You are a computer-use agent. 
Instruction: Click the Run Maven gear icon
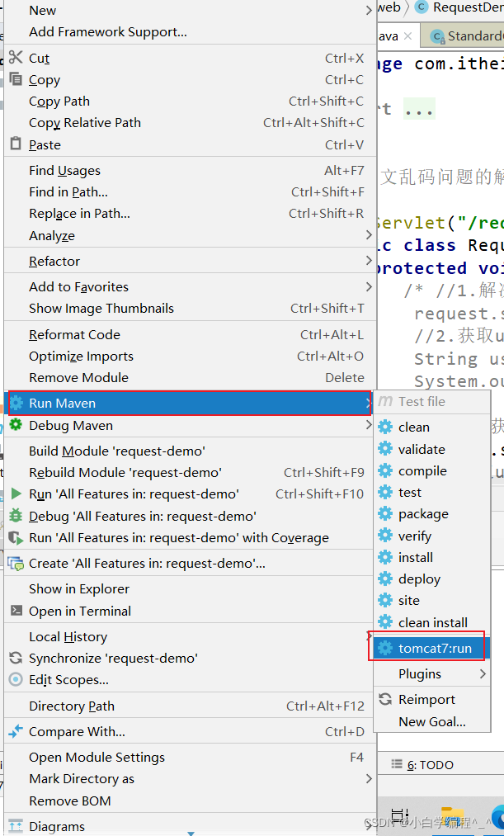pyautogui.click(x=16, y=403)
